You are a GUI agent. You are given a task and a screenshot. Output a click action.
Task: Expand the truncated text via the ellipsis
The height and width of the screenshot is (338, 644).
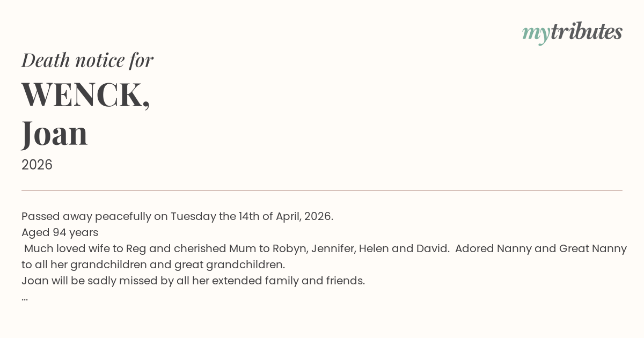tap(25, 297)
